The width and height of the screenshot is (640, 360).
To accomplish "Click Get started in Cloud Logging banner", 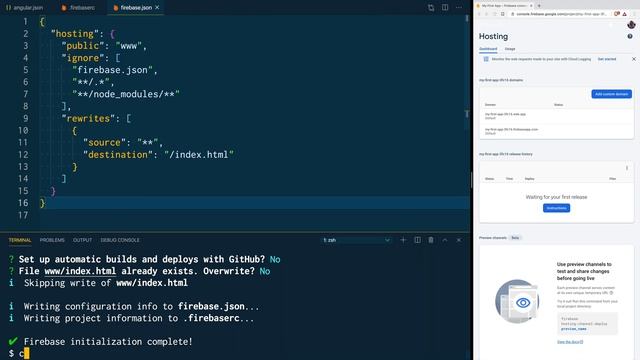I will point(607,59).
